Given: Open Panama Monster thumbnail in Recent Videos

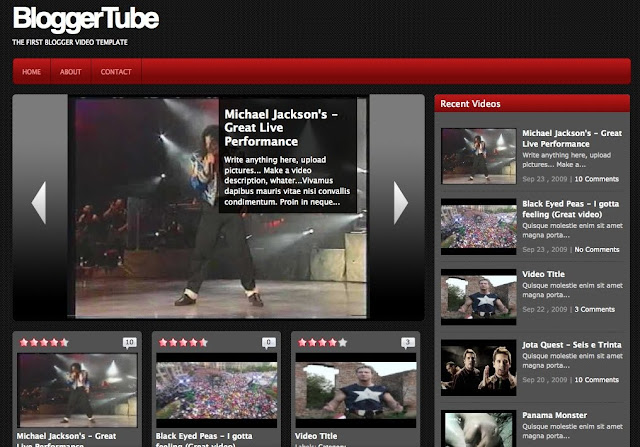Looking at the screenshot, I should [x=478, y=429].
